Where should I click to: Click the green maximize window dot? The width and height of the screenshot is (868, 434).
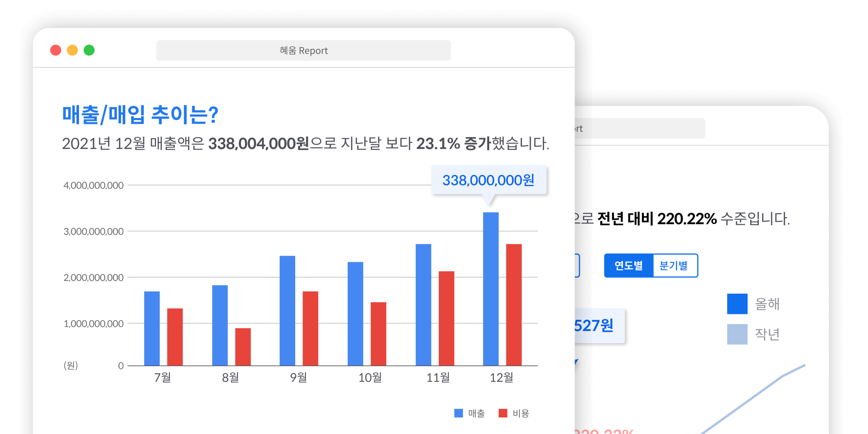(89, 50)
